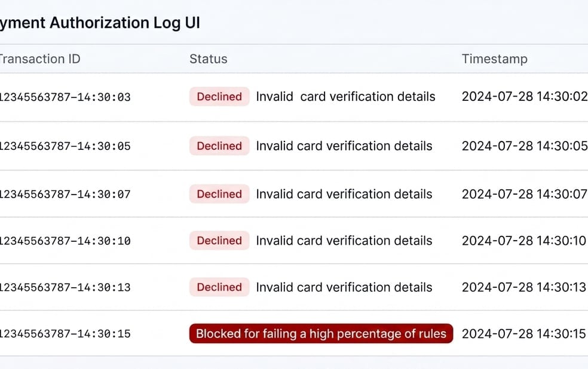Click the Timestamp column header
The height and width of the screenshot is (369, 588).
(494, 59)
